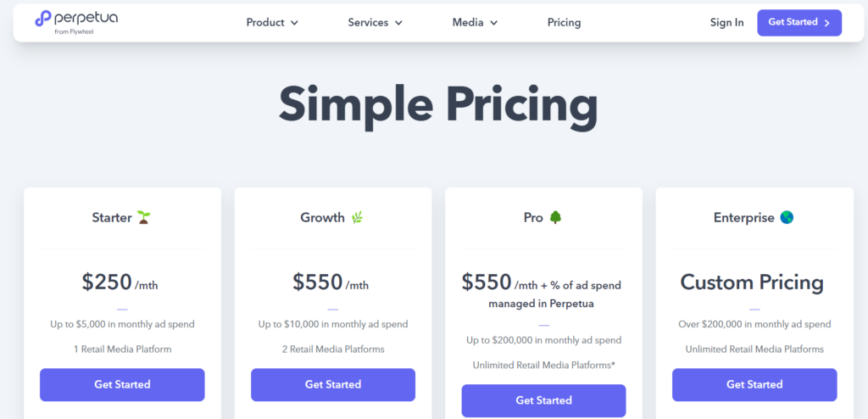Click the Custom Pricing text
868x419 pixels.
pyautogui.click(x=752, y=282)
